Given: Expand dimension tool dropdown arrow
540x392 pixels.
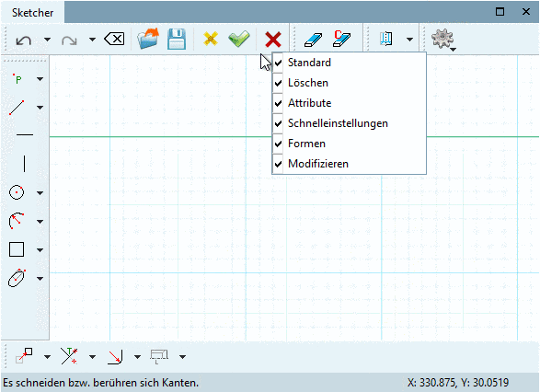Looking at the screenshot, I should [182, 357].
